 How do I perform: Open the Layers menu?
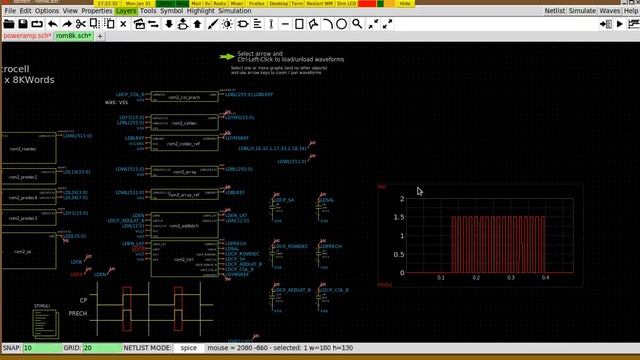click(x=126, y=11)
